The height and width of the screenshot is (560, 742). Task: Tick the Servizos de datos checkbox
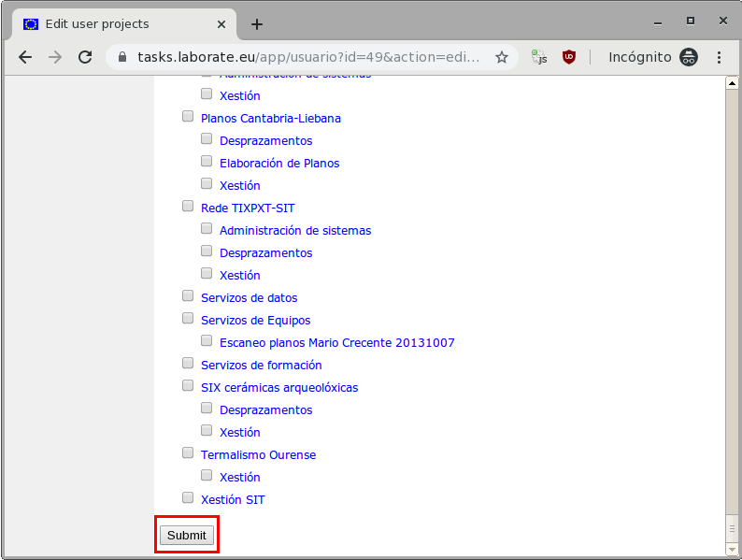(188, 296)
